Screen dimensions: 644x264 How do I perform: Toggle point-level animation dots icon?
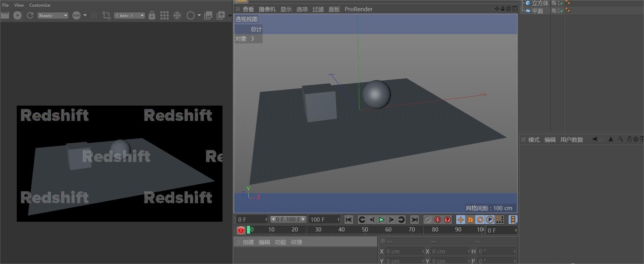(500, 220)
